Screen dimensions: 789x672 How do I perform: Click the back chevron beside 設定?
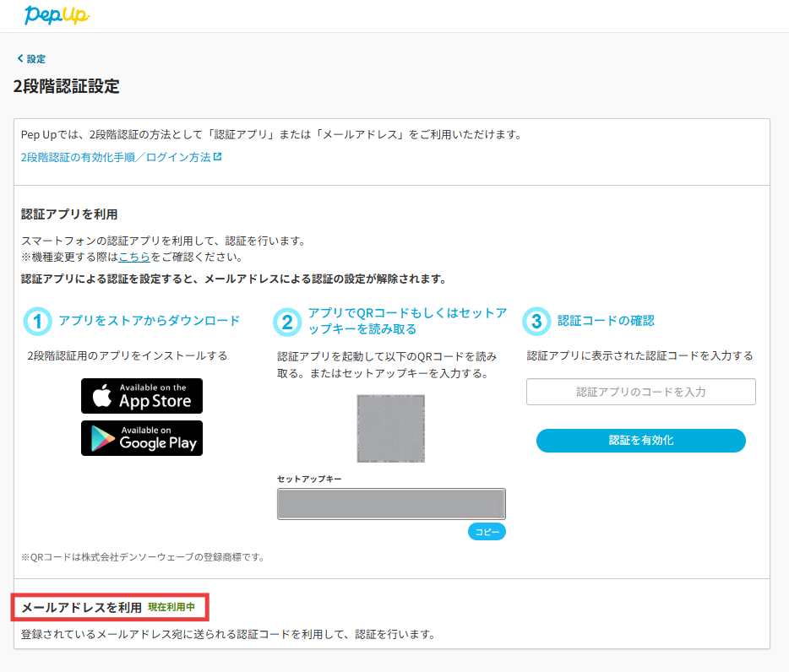pos(20,58)
